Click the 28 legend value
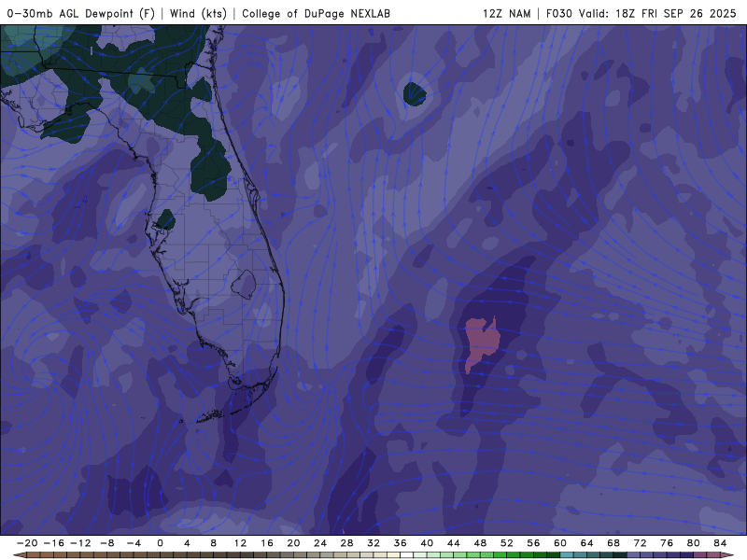The image size is (747, 560). (x=346, y=543)
